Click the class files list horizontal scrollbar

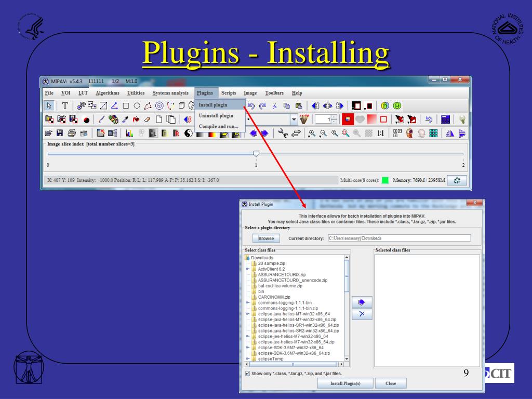pyautogui.click(x=294, y=364)
